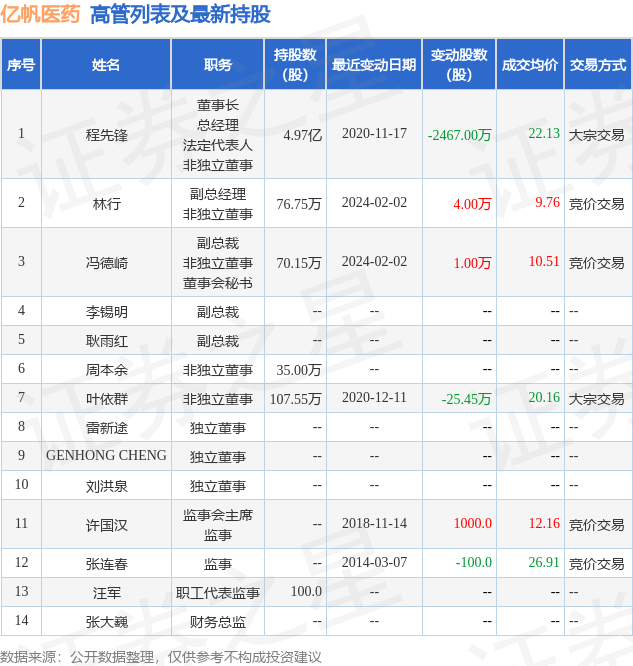Click 副总经理 in 林行's row

(x=218, y=194)
